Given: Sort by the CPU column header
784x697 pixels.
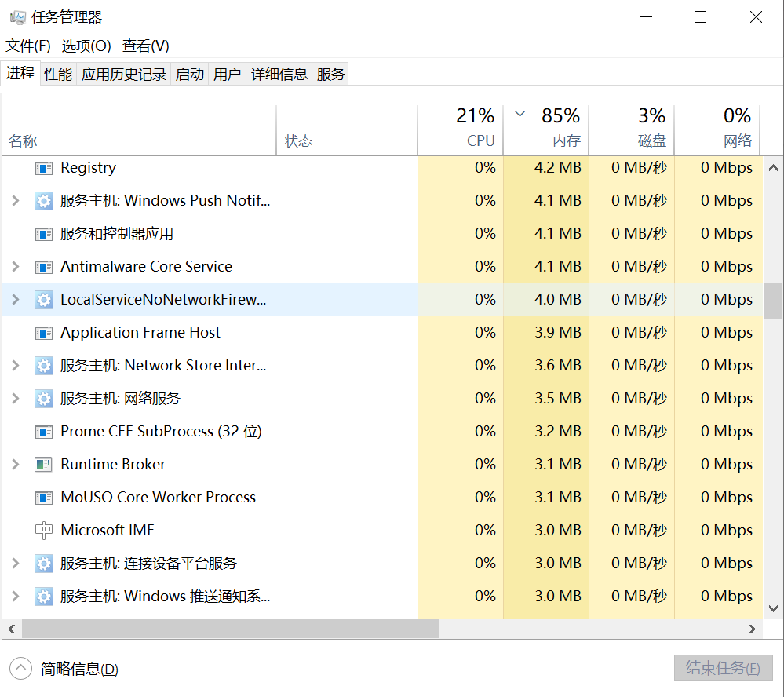Looking at the screenshot, I should coord(461,130).
